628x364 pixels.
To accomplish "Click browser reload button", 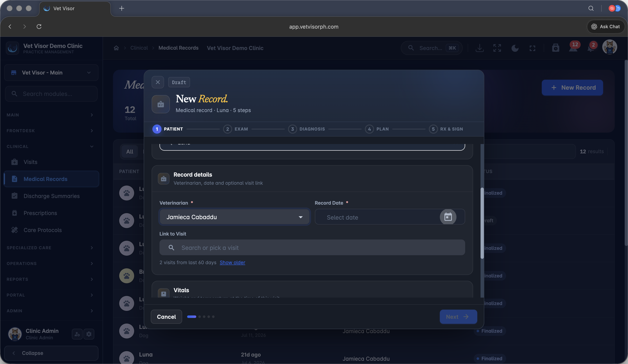I will (x=39, y=26).
